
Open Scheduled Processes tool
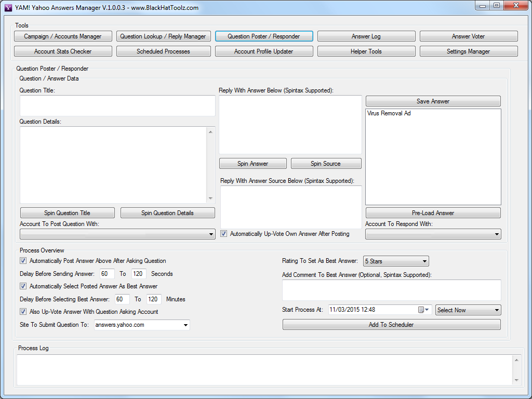(x=163, y=51)
